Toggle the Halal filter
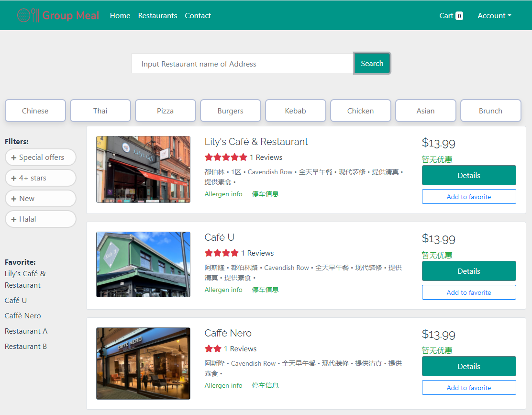This screenshot has height=415, width=532. coord(41,219)
